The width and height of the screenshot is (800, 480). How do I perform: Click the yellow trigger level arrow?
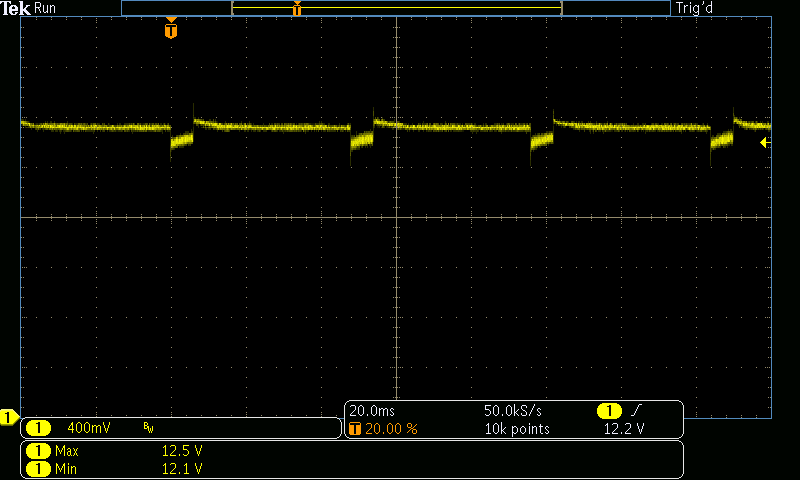[765, 143]
